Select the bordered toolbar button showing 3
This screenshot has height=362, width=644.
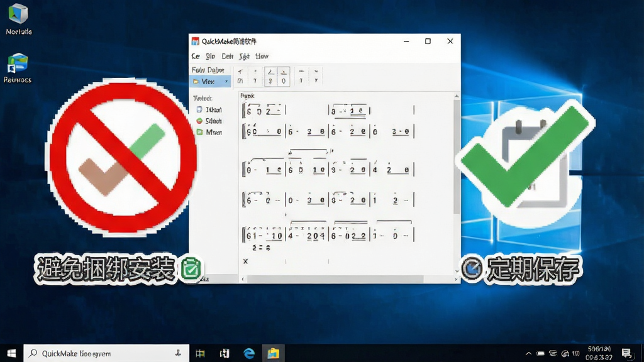(270, 77)
